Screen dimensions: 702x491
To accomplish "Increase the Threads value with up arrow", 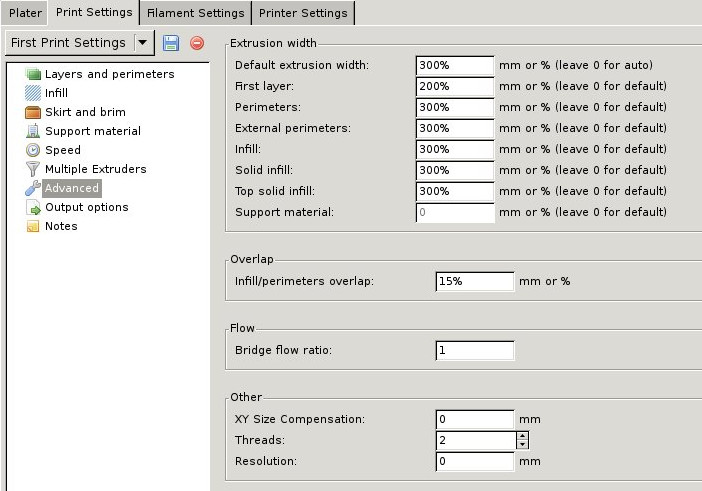I will 522,436.
